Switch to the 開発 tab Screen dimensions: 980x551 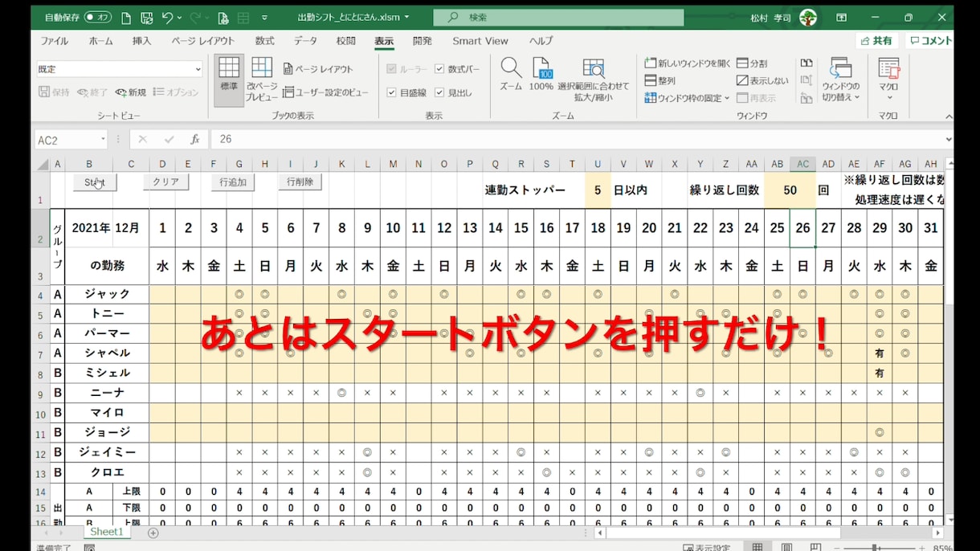[x=423, y=41]
